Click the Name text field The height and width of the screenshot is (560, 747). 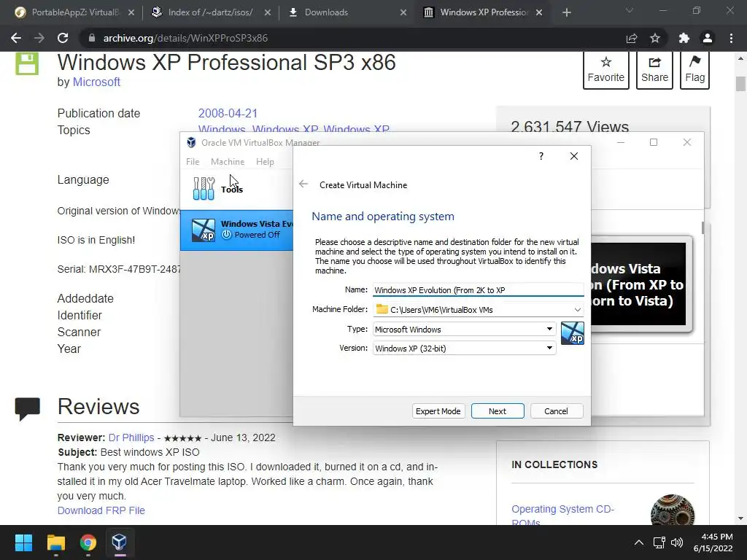click(x=478, y=290)
